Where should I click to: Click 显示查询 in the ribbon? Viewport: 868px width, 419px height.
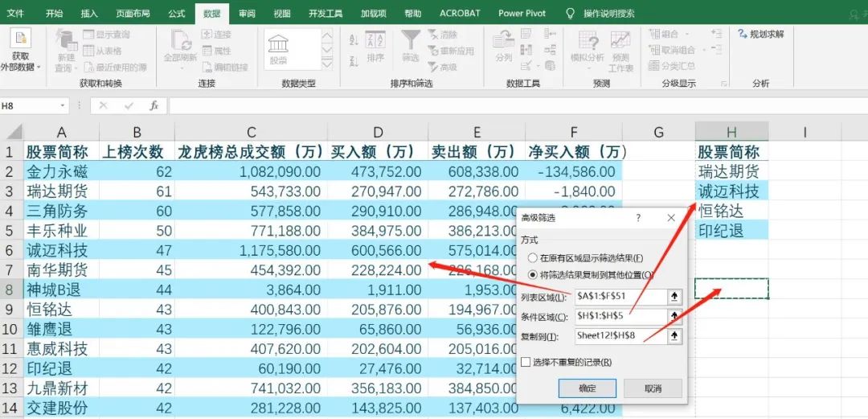point(107,35)
